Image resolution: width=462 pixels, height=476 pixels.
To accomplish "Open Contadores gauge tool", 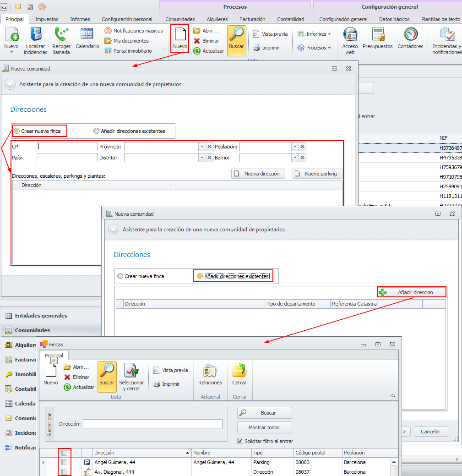I will (x=410, y=38).
